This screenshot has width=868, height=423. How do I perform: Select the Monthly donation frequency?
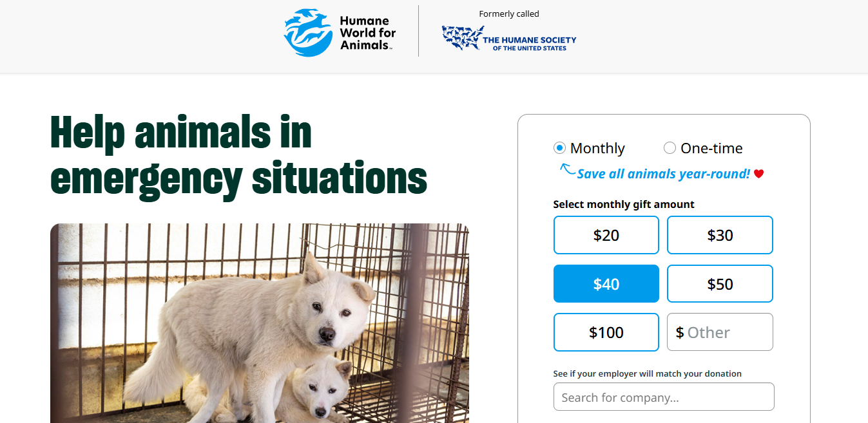pos(559,147)
